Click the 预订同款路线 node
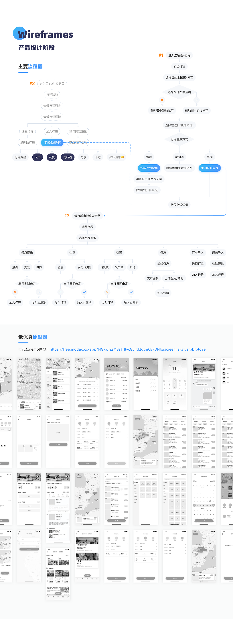233x644 pixels. coord(78,131)
